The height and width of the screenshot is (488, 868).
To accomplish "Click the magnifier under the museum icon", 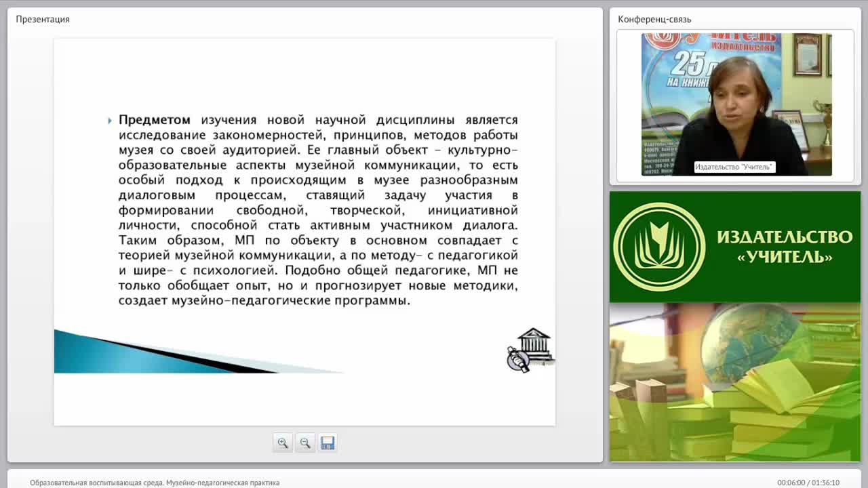I will point(517,360).
